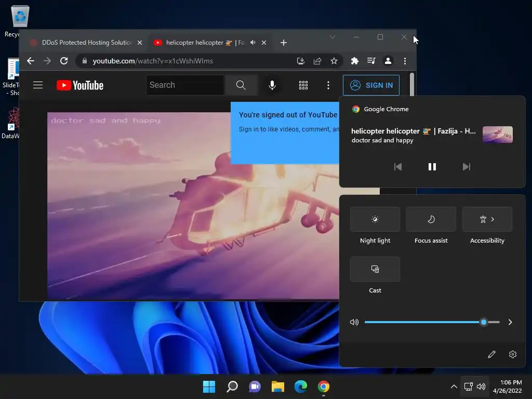Open YouTube settings three-dot menu
Viewport: 532px width, 399px height.
click(328, 85)
